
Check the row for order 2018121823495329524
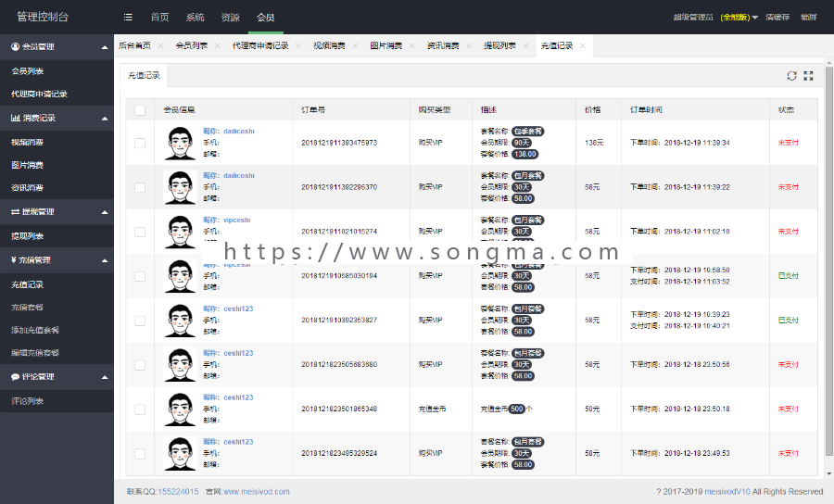pos(140,453)
